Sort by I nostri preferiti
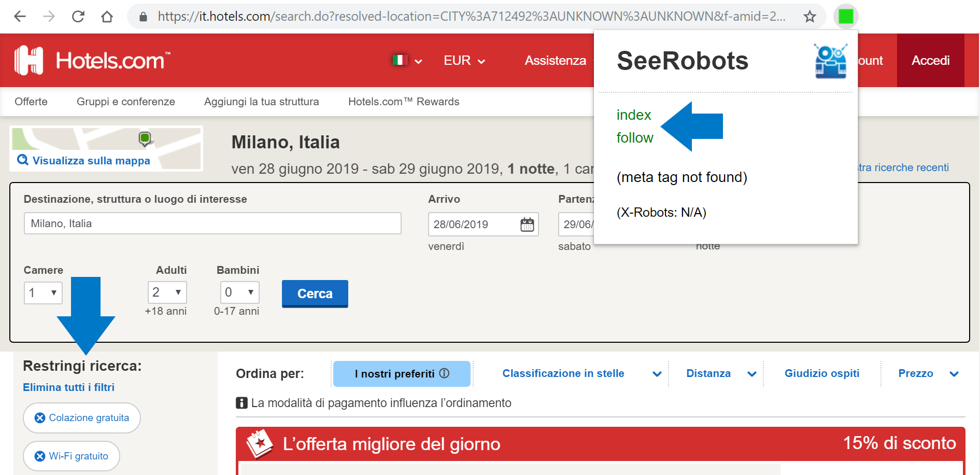Viewport: 980px width, 475px height. point(402,374)
